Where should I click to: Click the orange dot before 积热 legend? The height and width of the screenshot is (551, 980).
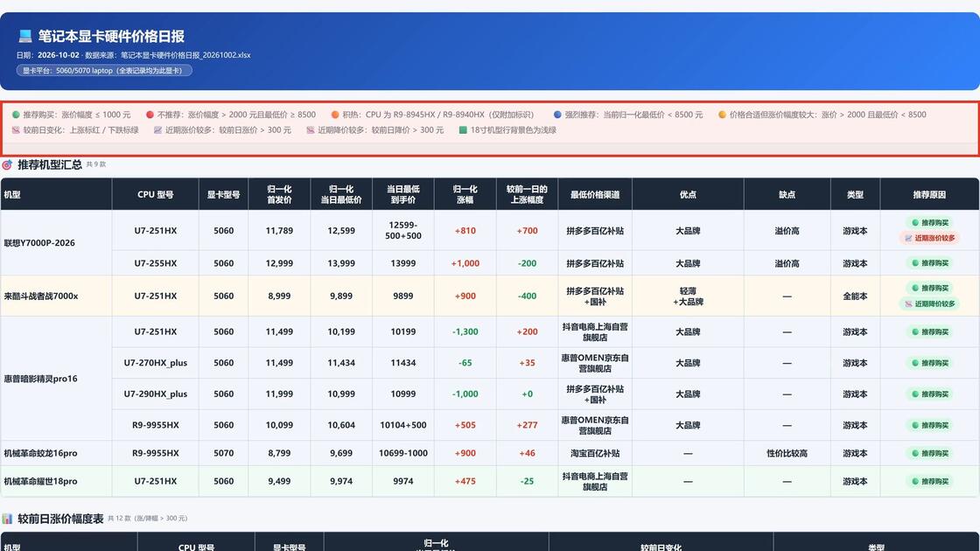point(335,115)
